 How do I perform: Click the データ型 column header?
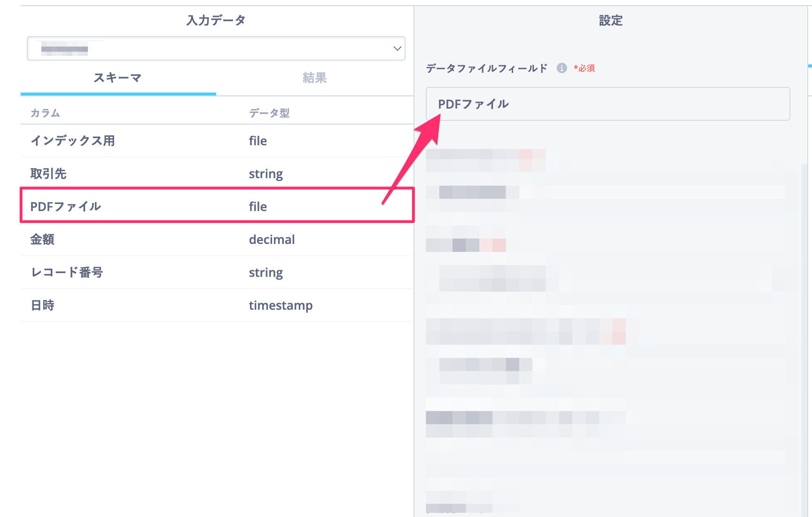[269, 113]
